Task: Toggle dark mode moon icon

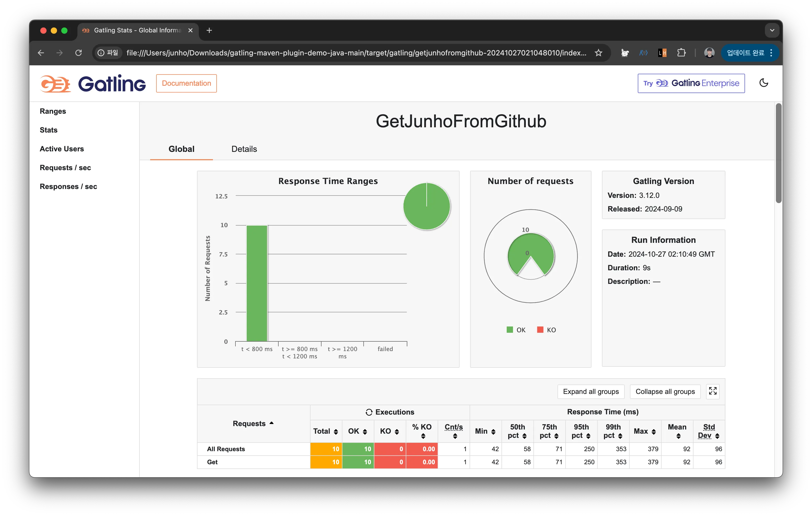Action: (x=763, y=83)
